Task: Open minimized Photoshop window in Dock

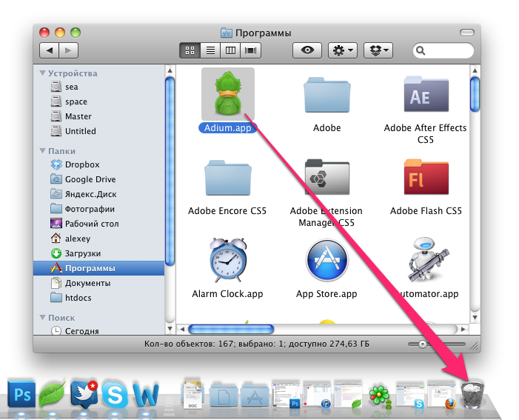Action: click(x=286, y=394)
